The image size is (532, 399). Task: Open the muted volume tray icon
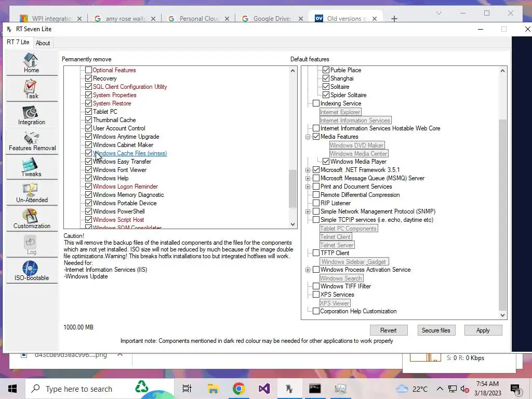point(465,389)
